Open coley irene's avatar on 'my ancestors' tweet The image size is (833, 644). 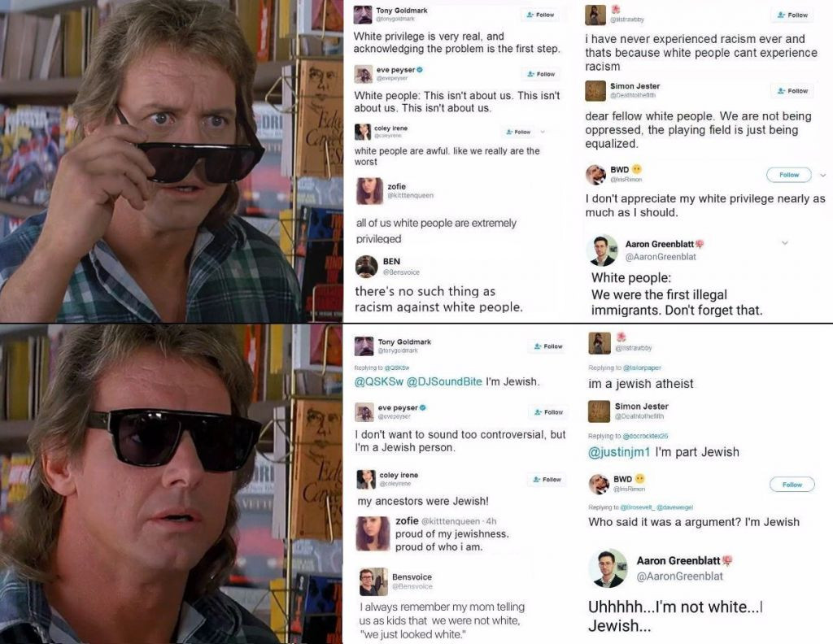pyautogui.click(x=366, y=480)
